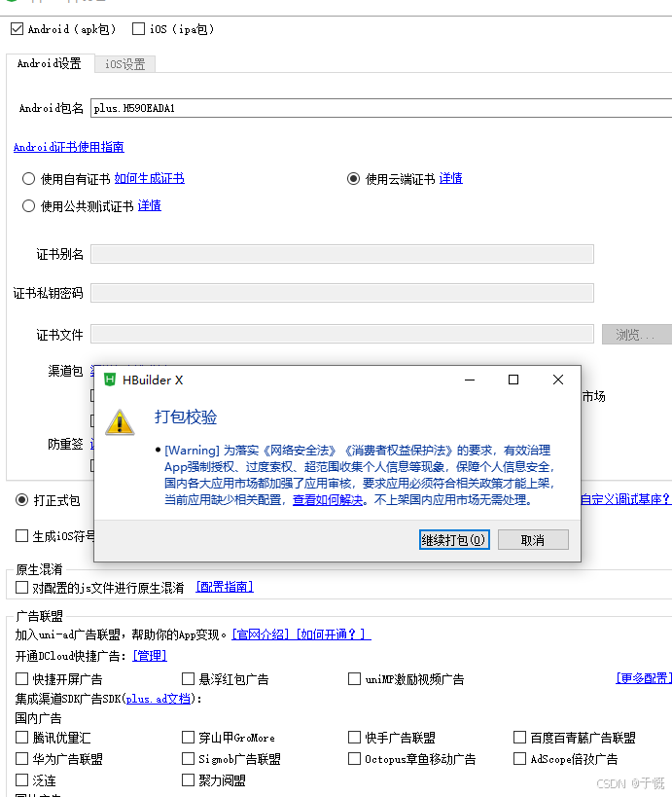Check the Android (apk包) checkbox
The width and height of the screenshot is (672, 797).
tap(18, 29)
